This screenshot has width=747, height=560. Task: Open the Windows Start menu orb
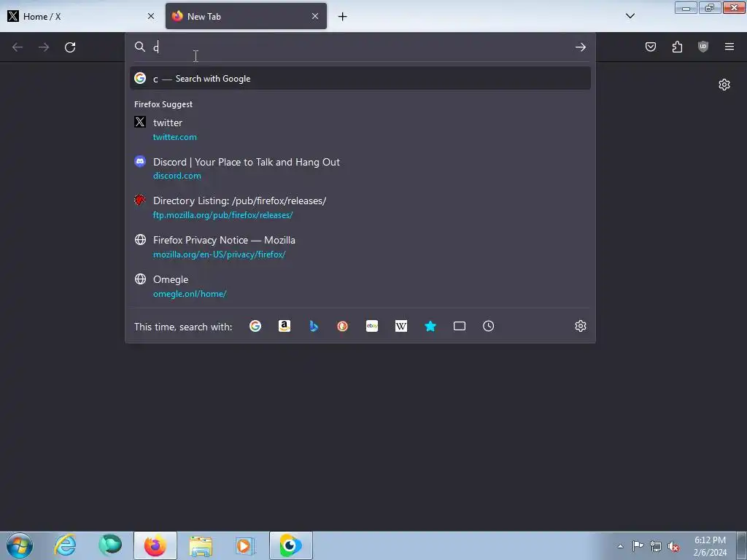[20, 545]
